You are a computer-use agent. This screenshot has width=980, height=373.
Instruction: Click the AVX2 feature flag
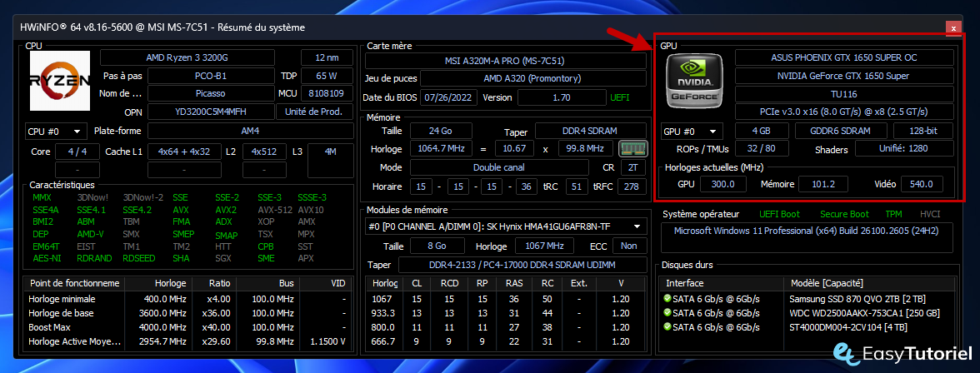(x=226, y=210)
